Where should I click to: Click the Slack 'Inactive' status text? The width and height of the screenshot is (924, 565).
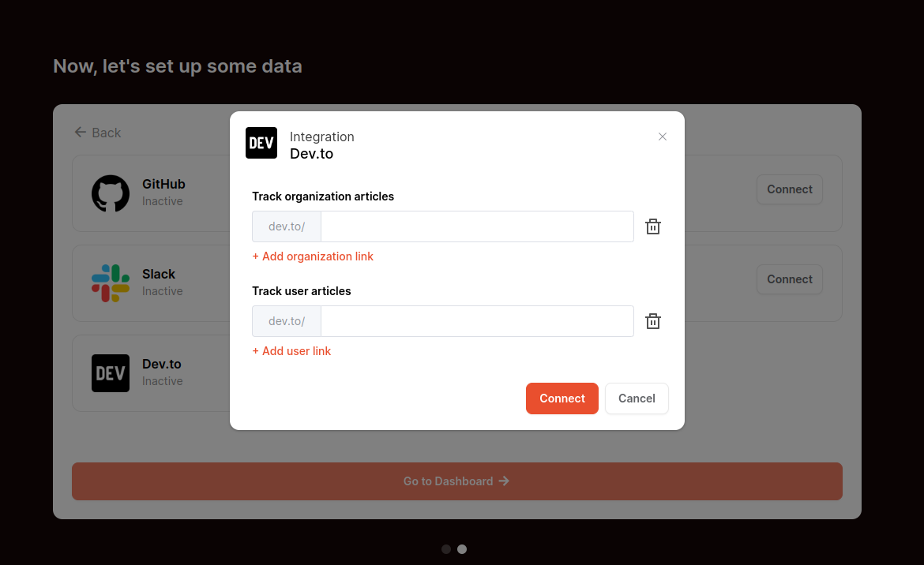[163, 291]
